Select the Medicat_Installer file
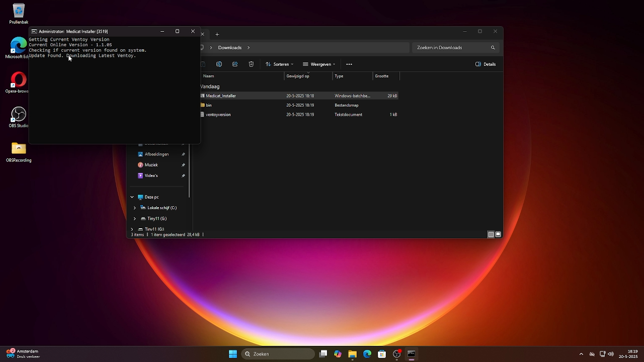The width and height of the screenshot is (644, 362). point(221,96)
